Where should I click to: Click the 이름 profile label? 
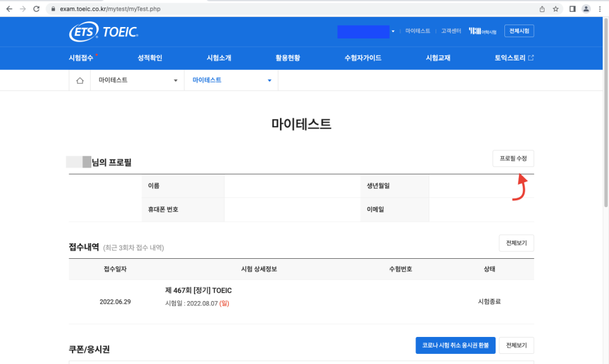[154, 186]
